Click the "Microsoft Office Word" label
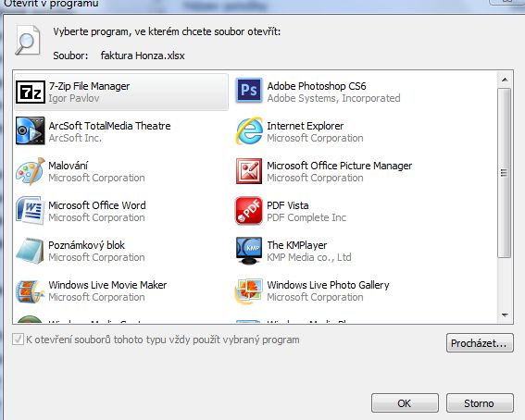 pos(97,205)
